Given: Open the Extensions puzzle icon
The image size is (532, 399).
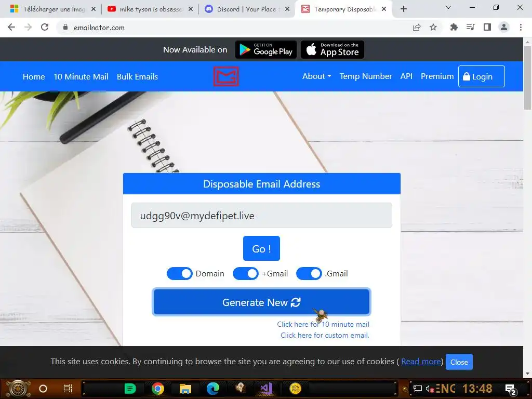Looking at the screenshot, I should click(x=454, y=27).
